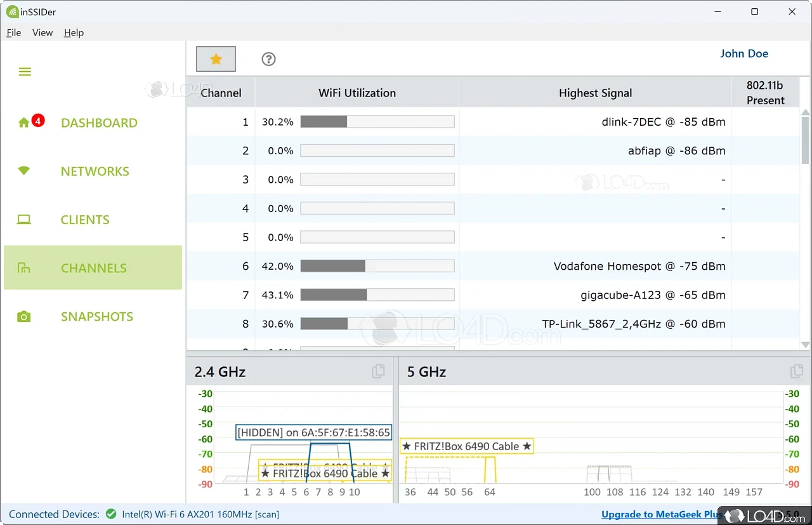
Task: Click channel 3 utilization bar
Action: 377,180
